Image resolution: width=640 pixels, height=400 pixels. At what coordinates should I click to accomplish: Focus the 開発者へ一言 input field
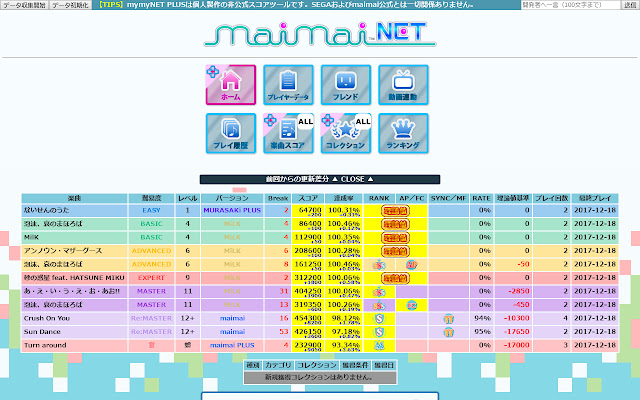(x=571, y=5)
